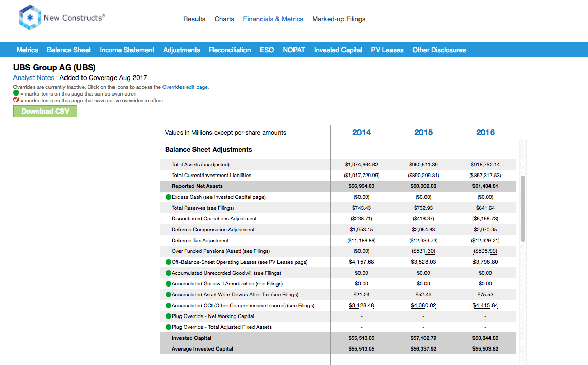Click override dot for Accumulated Asset Write-Downs
588x365 pixels.
point(168,295)
